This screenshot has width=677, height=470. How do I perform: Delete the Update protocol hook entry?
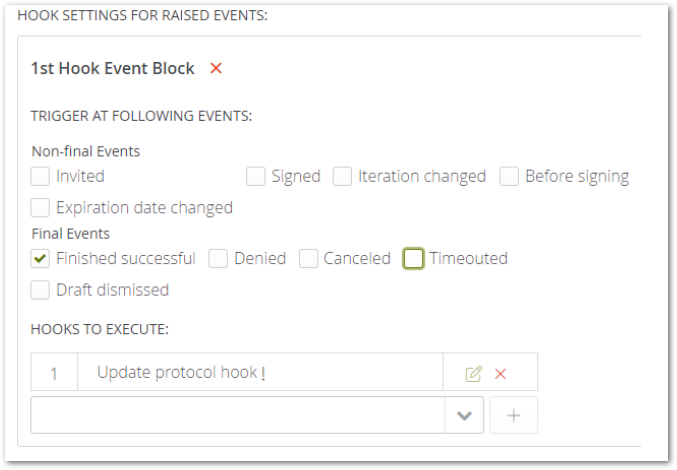(501, 373)
